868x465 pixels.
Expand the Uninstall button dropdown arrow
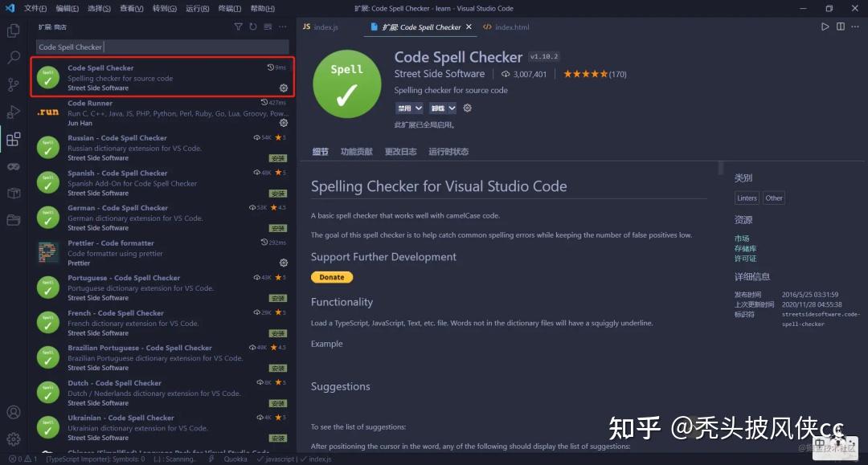point(452,108)
